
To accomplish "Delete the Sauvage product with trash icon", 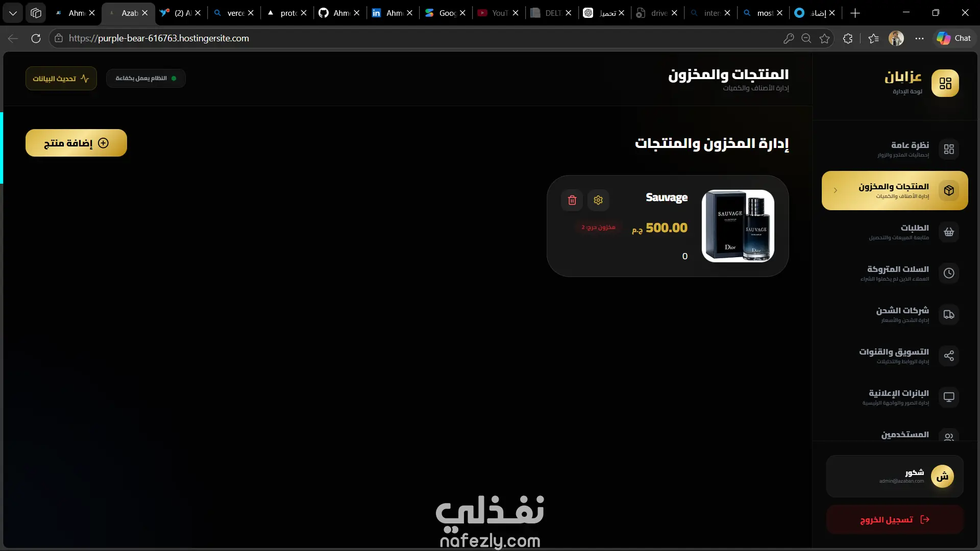I will click(572, 200).
